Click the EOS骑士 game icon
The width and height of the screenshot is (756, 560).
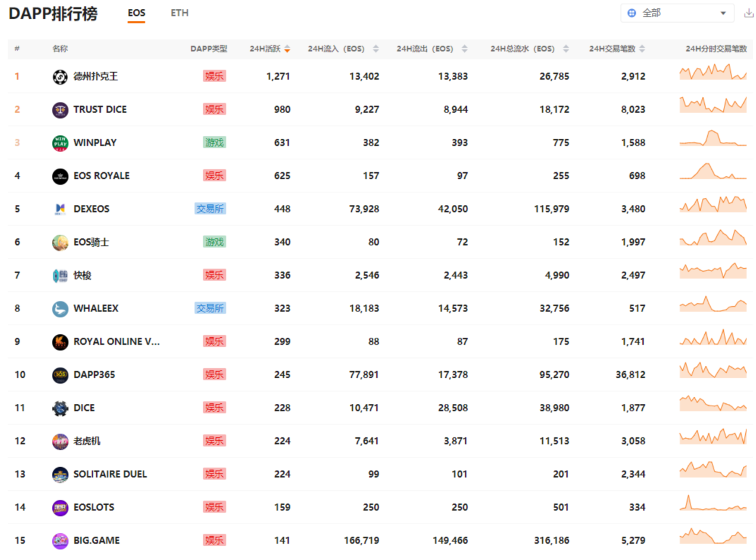[x=60, y=242]
